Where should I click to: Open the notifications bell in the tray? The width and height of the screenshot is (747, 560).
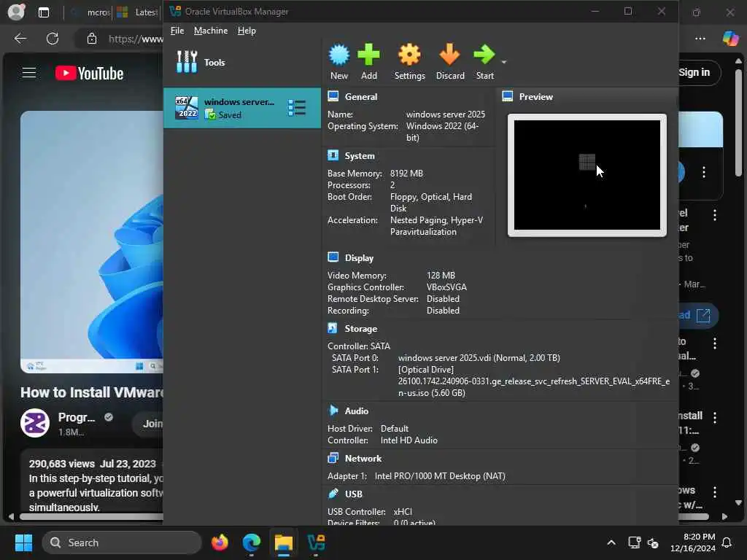point(727,542)
